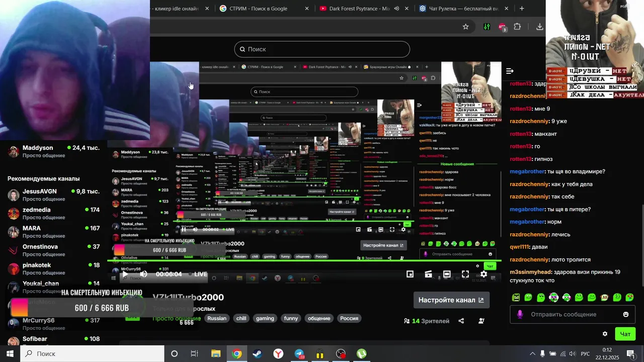Open Steam from the taskbar
This screenshot has width=644, height=362.
(x=257, y=353)
